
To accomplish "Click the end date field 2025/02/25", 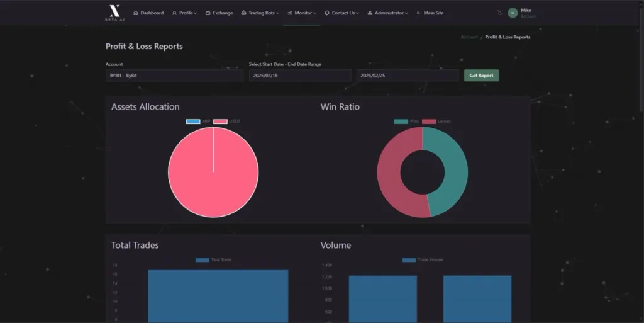I will 408,76.
